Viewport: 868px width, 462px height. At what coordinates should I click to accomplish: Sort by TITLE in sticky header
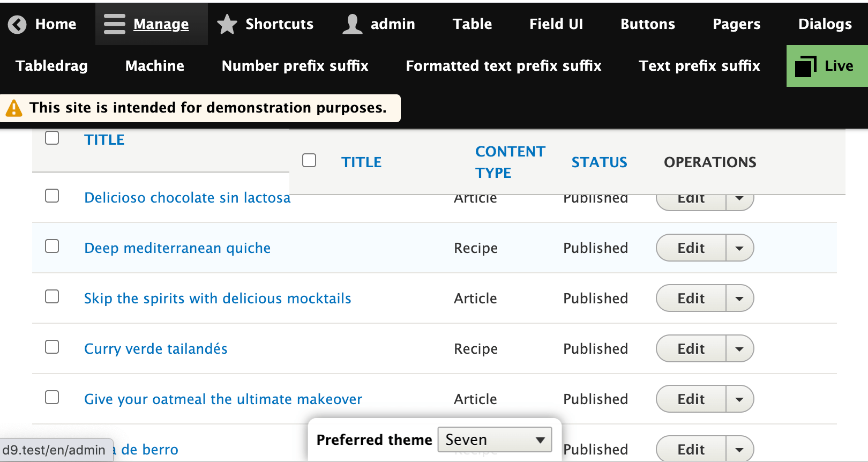(362, 162)
